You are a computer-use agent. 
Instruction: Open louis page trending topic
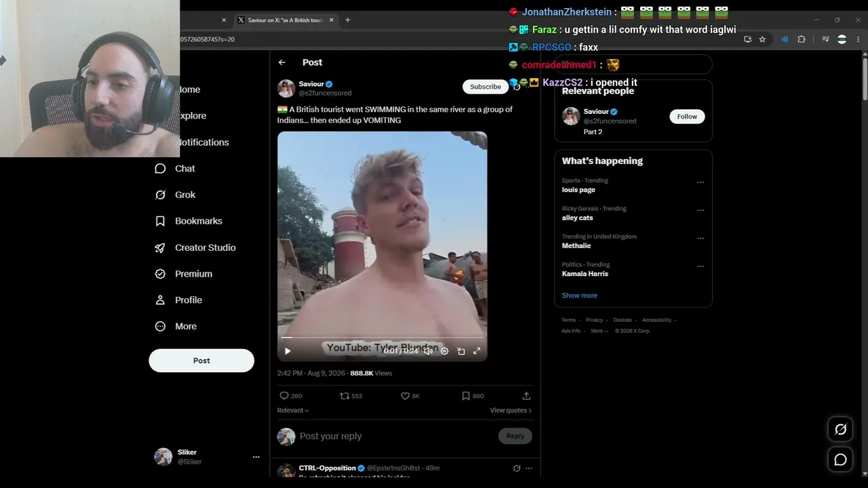[x=578, y=190]
